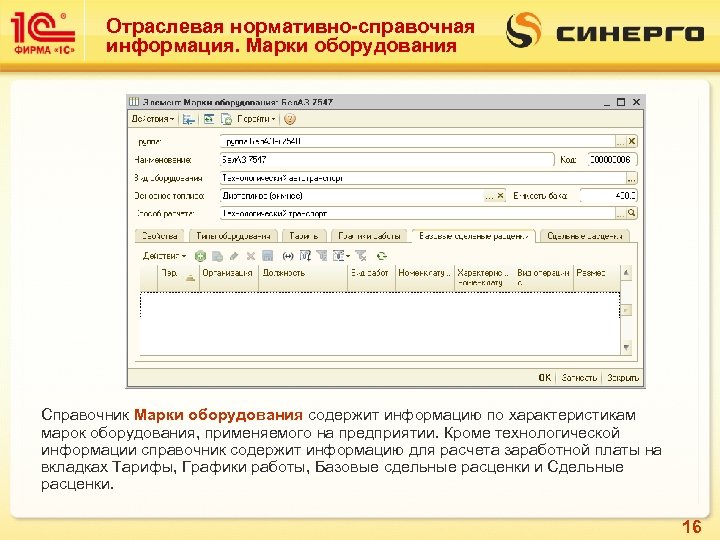Sort by the Вид операции column header
Image resolution: width=720 pixels, height=540 pixels.
click(544, 277)
